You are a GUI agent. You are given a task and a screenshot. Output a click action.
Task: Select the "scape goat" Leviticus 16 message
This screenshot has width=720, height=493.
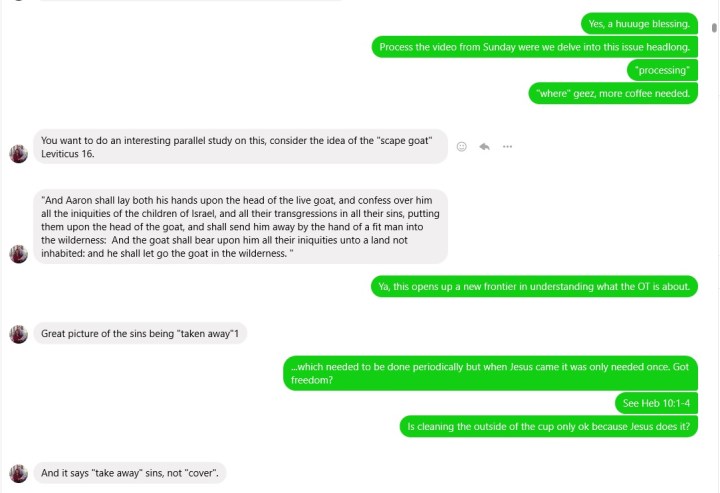240,146
